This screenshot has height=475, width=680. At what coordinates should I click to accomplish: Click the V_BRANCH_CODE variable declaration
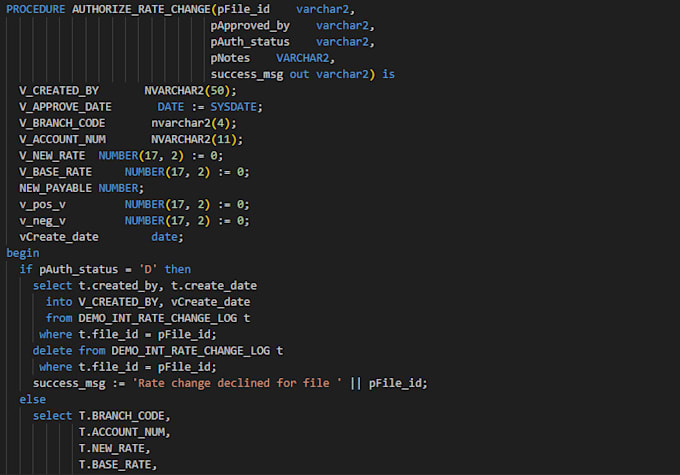click(128, 123)
